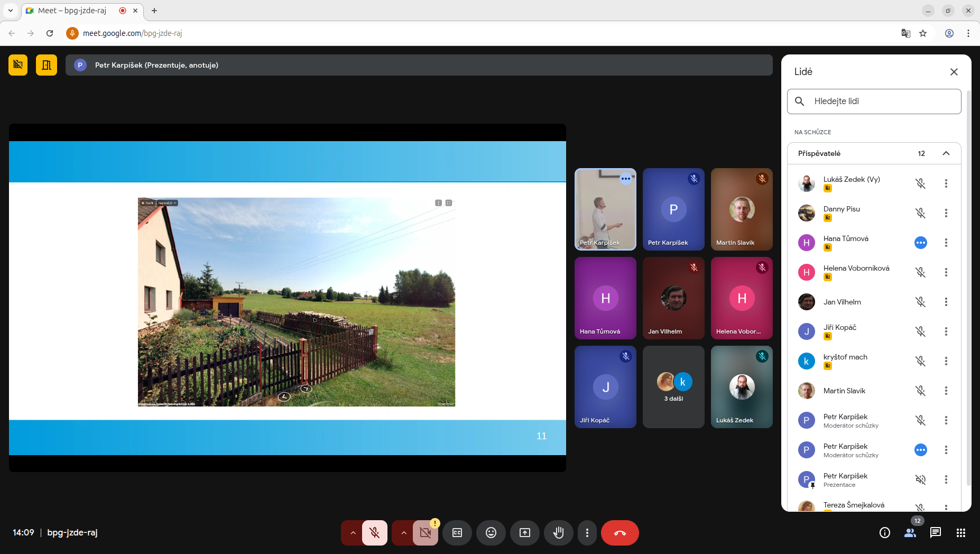Viewport: 980px width, 554px height.
Task: Open more actions for Martin Slavík
Action: coord(946,391)
